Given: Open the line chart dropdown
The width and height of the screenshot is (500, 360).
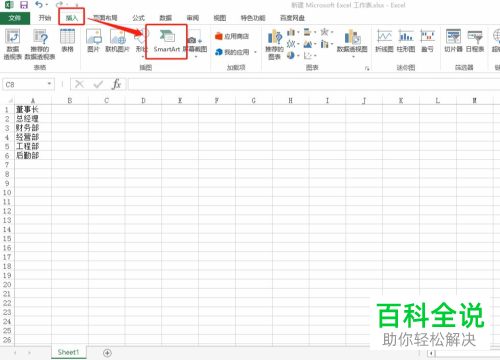Looking at the screenshot, I should (293, 44).
